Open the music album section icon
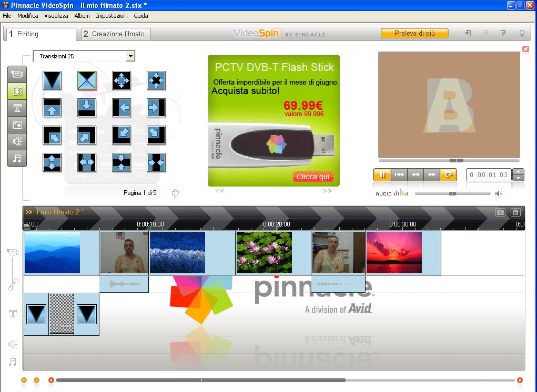The height and width of the screenshot is (392, 537). [x=17, y=158]
